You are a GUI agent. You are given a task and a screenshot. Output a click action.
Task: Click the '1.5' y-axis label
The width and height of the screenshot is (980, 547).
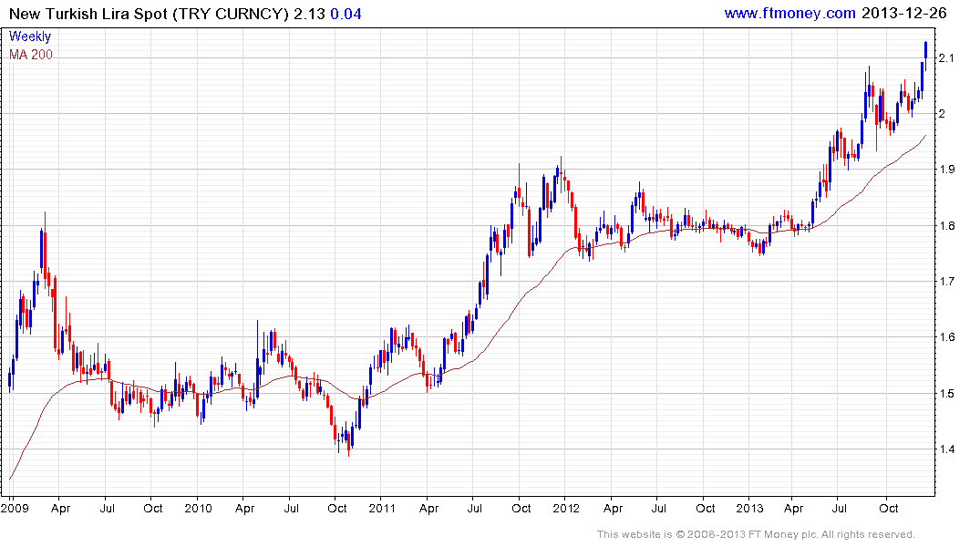(x=946, y=393)
